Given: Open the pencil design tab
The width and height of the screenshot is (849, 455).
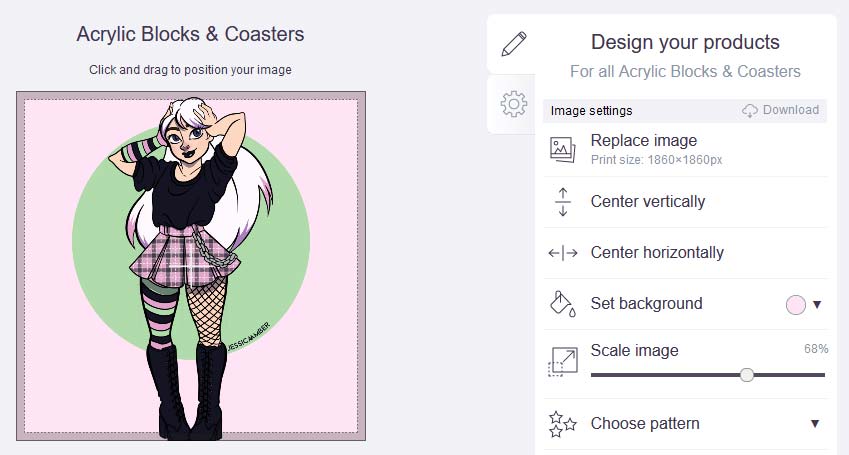Looking at the screenshot, I should (x=513, y=44).
